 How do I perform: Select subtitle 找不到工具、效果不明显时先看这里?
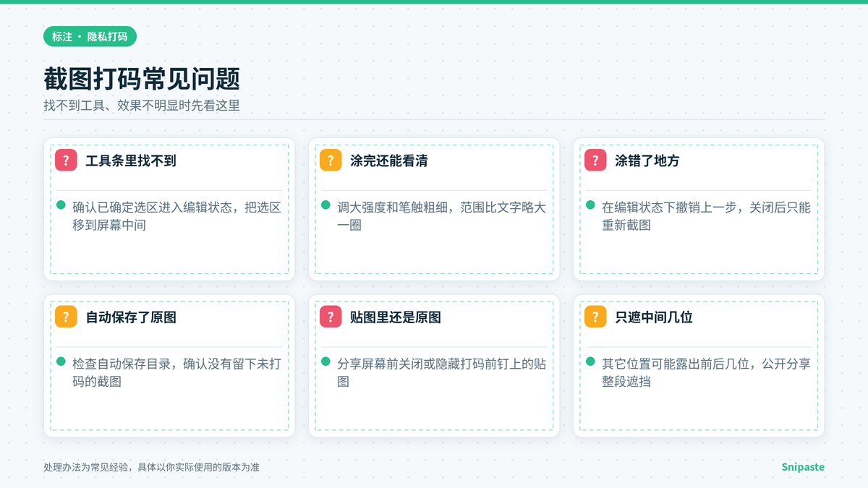tap(142, 106)
